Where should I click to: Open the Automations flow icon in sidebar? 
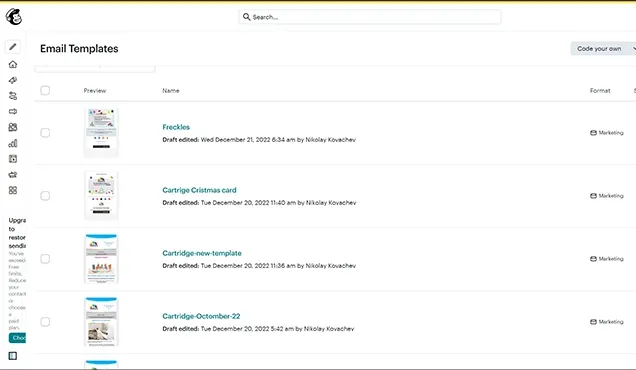[13, 96]
